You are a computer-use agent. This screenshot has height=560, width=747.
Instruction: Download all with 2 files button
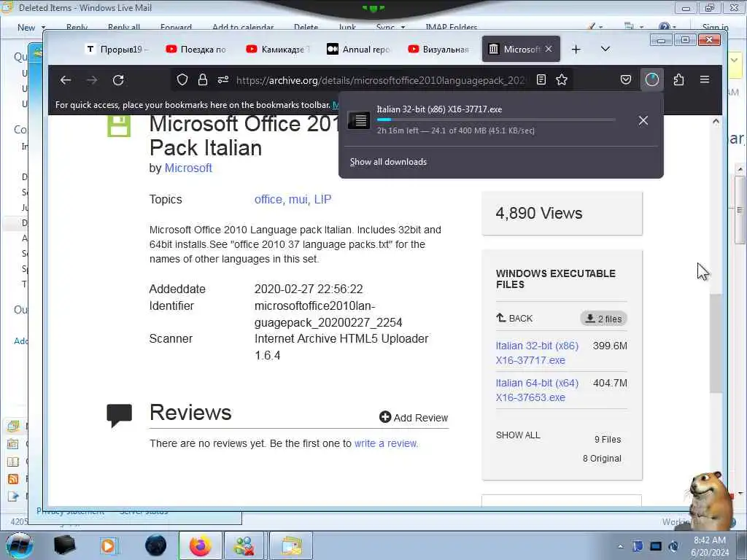(603, 319)
